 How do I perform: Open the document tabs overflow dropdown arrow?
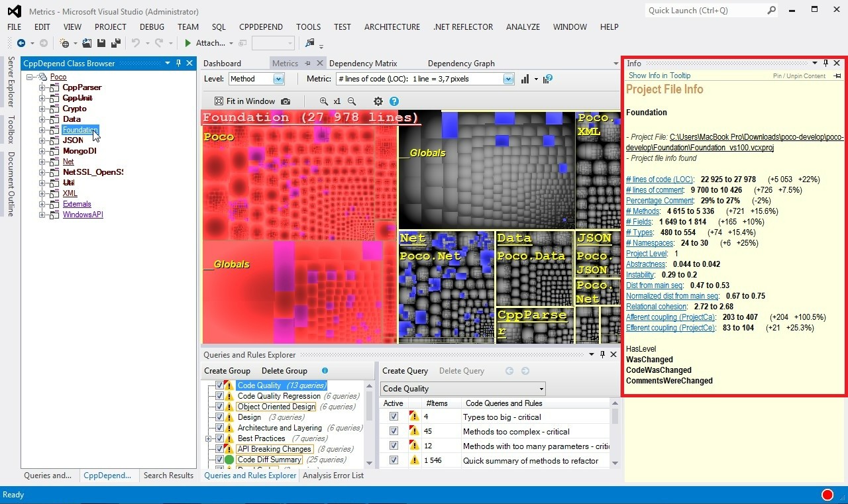[616, 64]
